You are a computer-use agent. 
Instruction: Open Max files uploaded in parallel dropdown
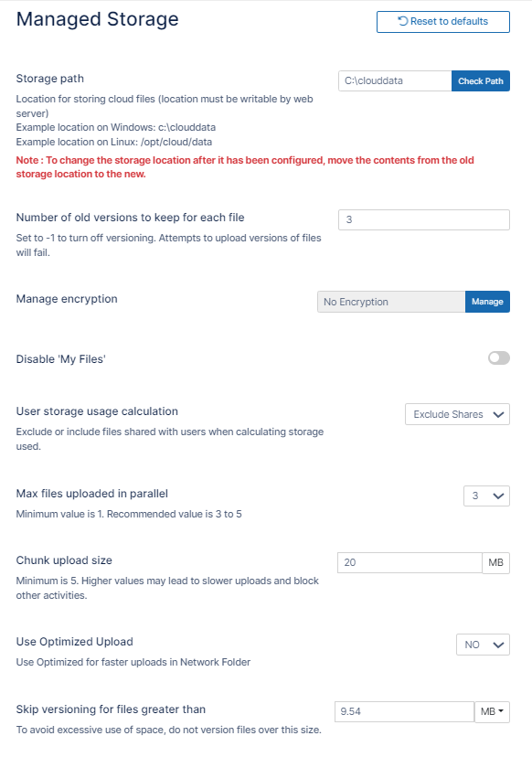pyautogui.click(x=486, y=496)
